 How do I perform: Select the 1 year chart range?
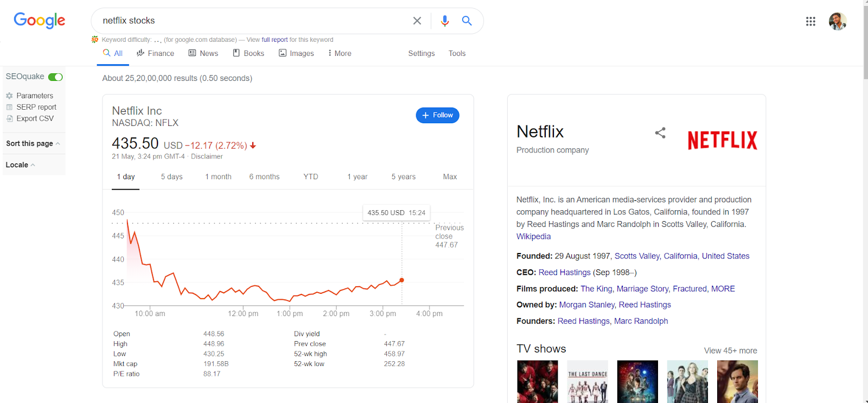pyautogui.click(x=358, y=177)
